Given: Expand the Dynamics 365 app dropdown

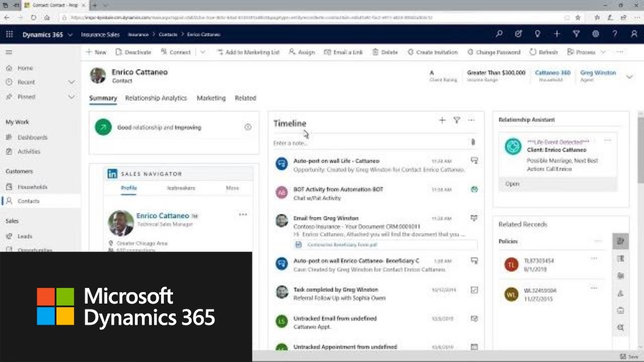Looking at the screenshot, I should [x=70, y=35].
